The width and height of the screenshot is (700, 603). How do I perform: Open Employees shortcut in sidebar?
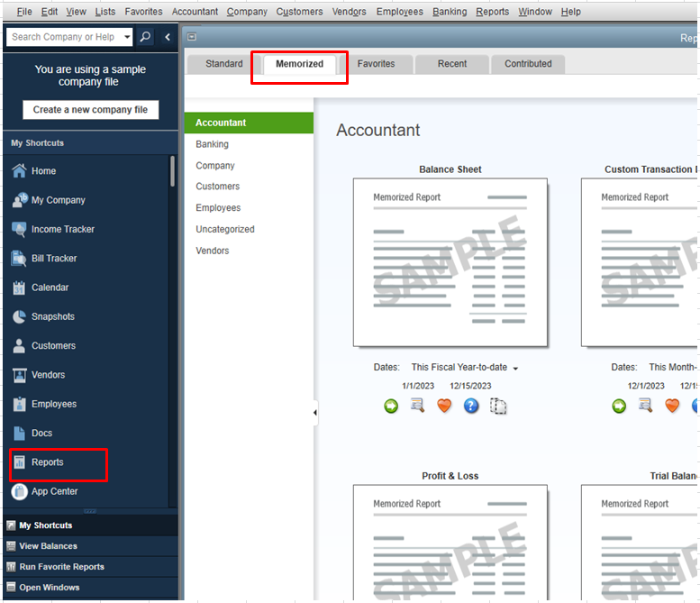pos(44,404)
